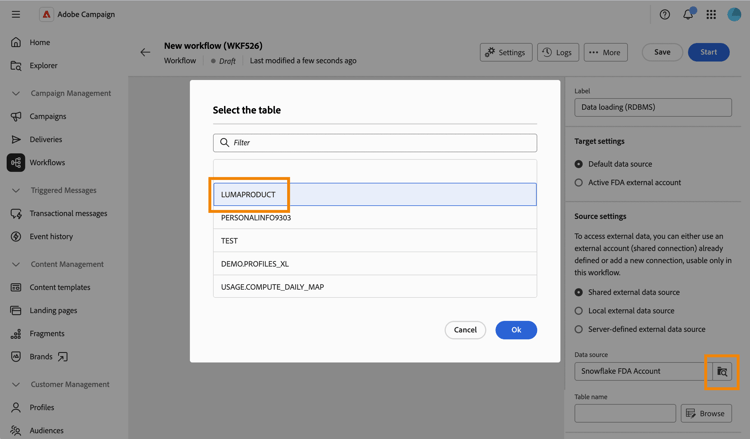Click the Content templates icon
The image size is (750, 439).
click(16, 287)
